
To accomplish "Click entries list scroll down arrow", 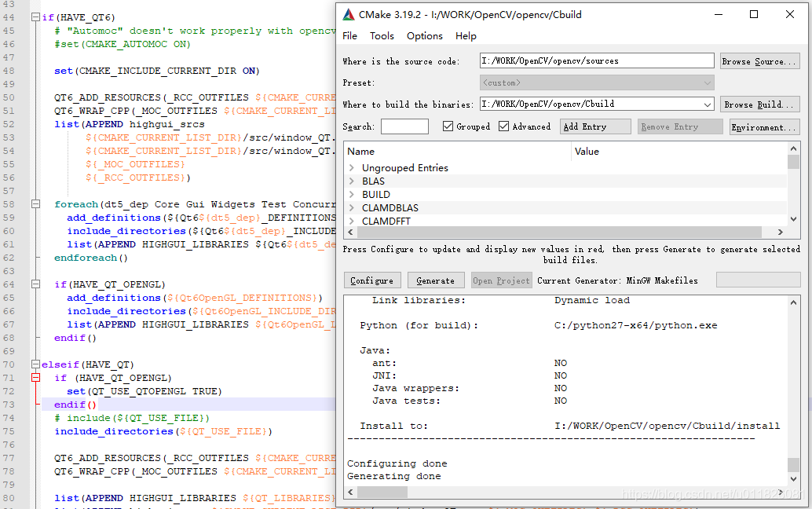I will pyautogui.click(x=793, y=219).
